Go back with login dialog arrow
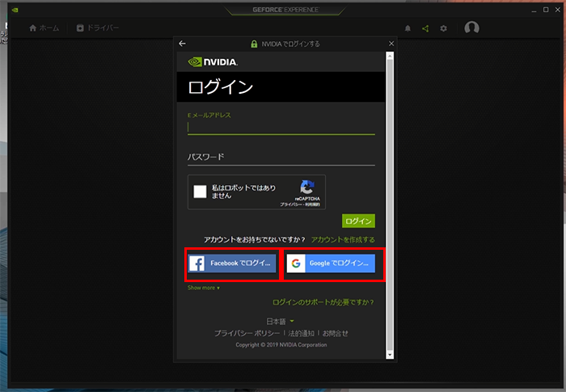Image resolution: width=566 pixels, height=392 pixels. pos(182,44)
